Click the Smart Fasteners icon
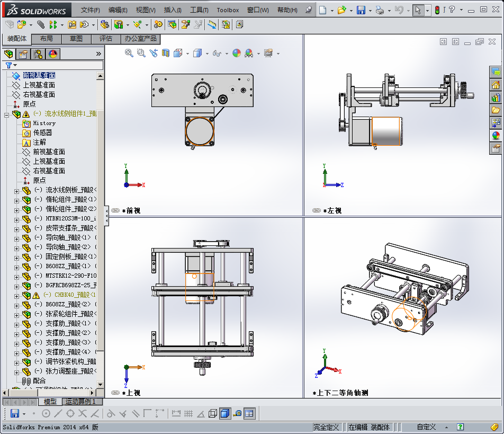Screen dimensions: 504x434 click(x=72, y=24)
